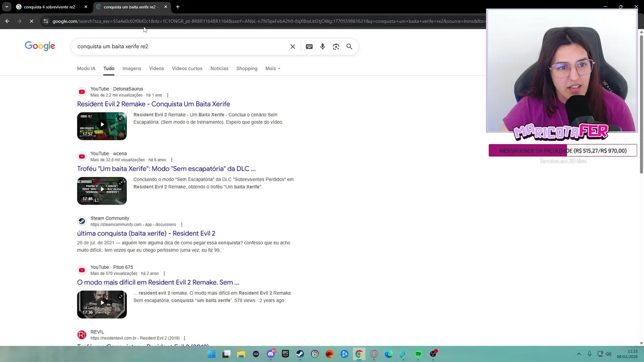Submit search with magnifier icon
This screenshot has height=362, width=644.
349,46
